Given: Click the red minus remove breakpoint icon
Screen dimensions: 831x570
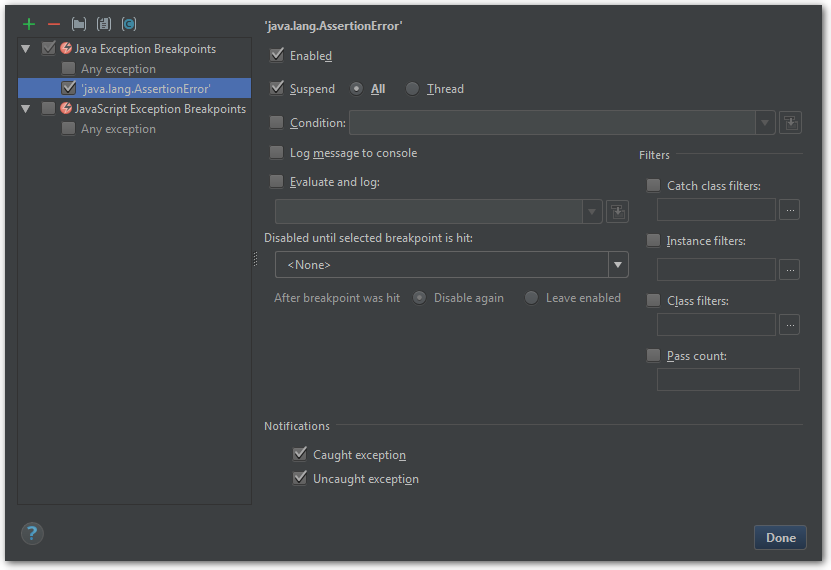Looking at the screenshot, I should point(54,24).
